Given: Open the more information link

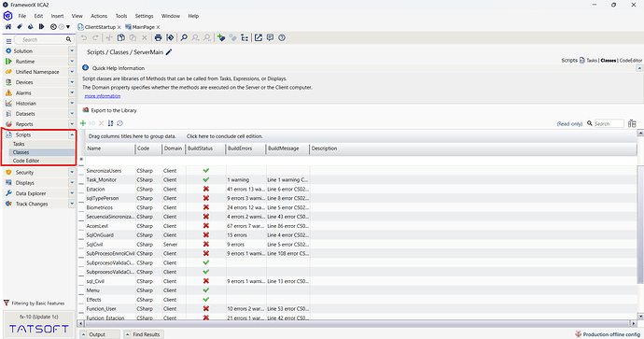Looking at the screenshot, I should coord(103,96).
